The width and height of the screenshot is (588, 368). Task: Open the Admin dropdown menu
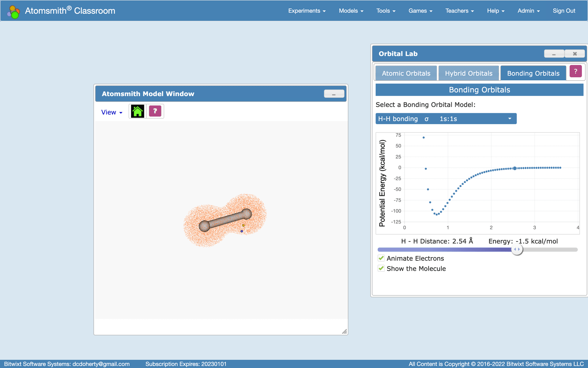[529, 11]
